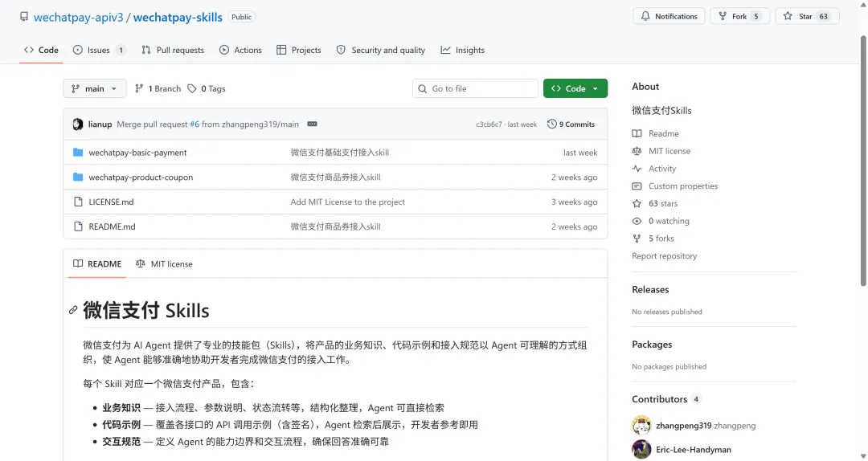868x461 pixels.
Task: Click the wechatpay-product-coupon folder icon
Action: tap(78, 177)
